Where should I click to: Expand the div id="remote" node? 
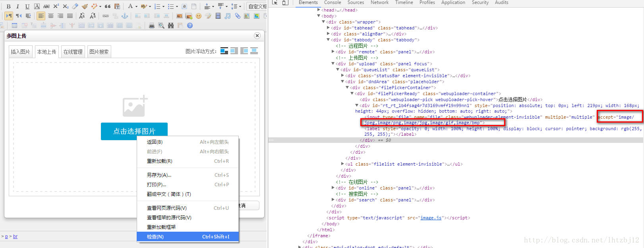click(333, 52)
